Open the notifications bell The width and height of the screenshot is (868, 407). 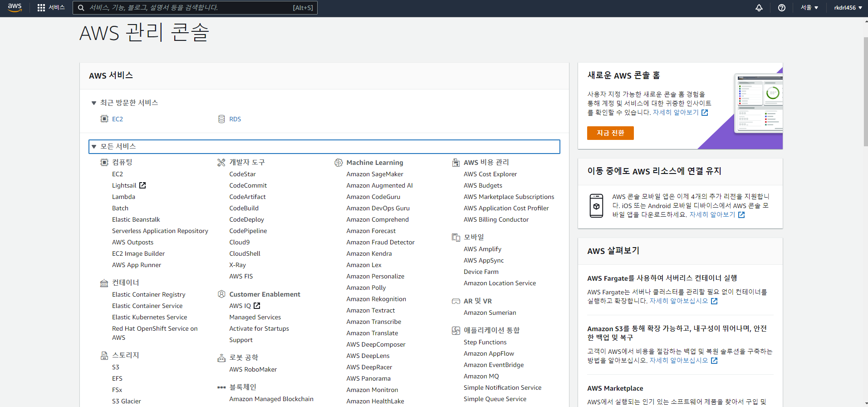pyautogui.click(x=759, y=8)
